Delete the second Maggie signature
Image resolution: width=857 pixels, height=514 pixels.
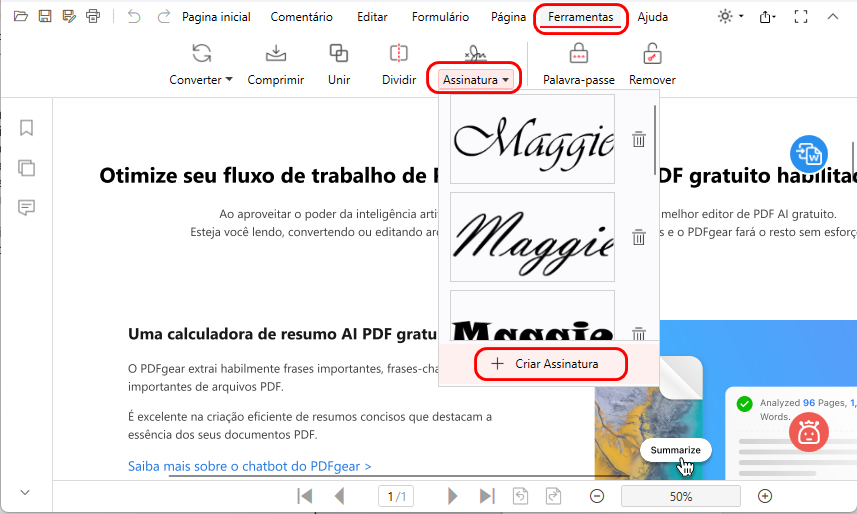click(638, 237)
